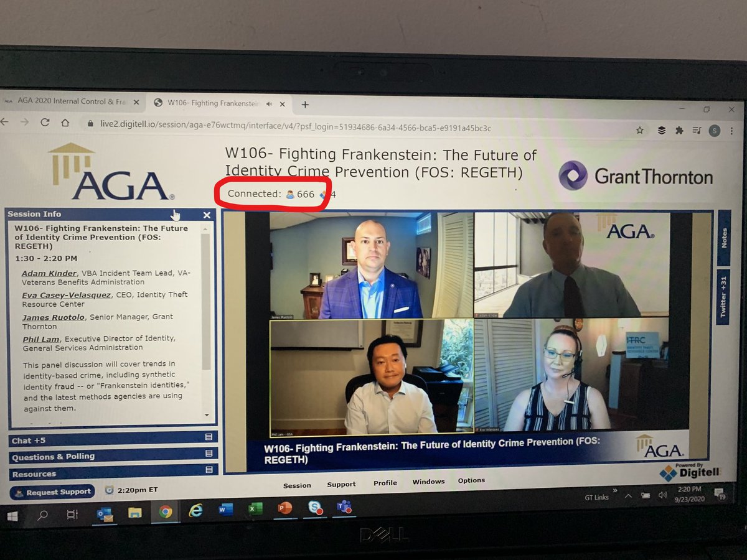This screenshot has height=560, width=747.
Task: Select Phil Lam's video feed
Action: click(x=371, y=376)
